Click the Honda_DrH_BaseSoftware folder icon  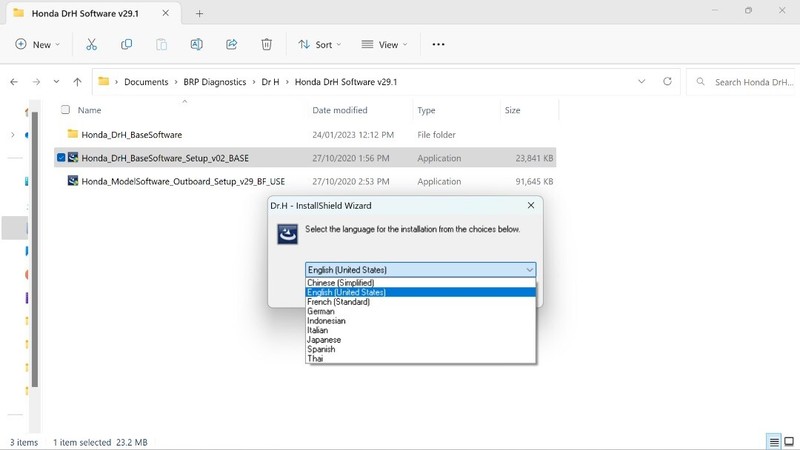pyautogui.click(x=73, y=134)
